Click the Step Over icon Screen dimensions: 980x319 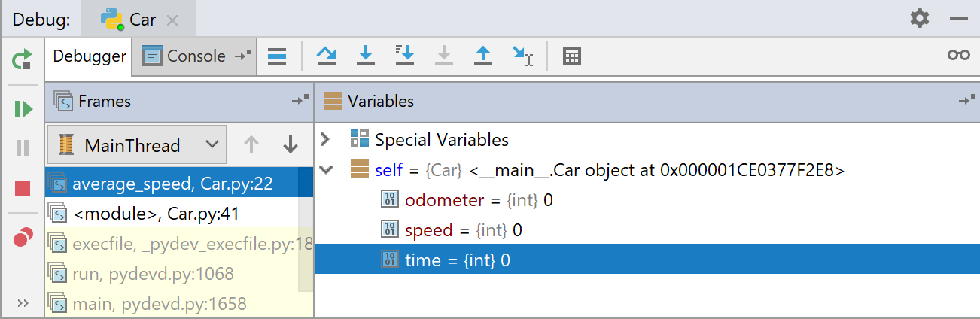(326, 55)
